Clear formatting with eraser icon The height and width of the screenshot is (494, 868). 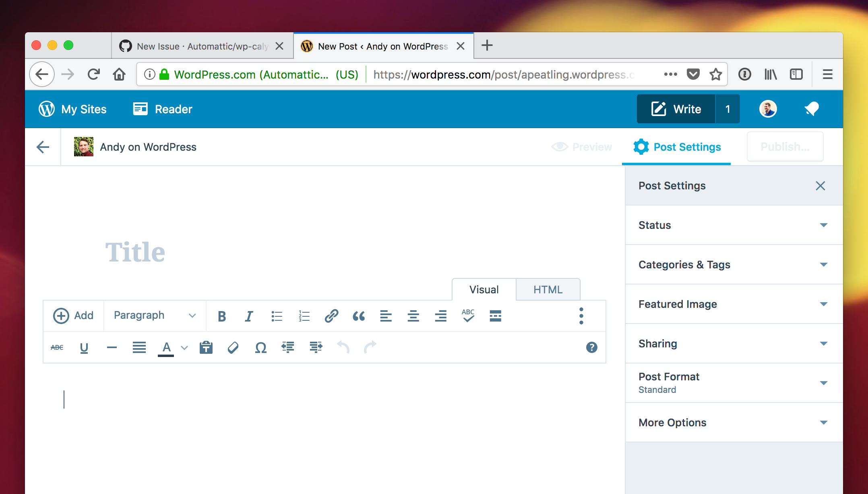pyautogui.click(x=233, y=347)
